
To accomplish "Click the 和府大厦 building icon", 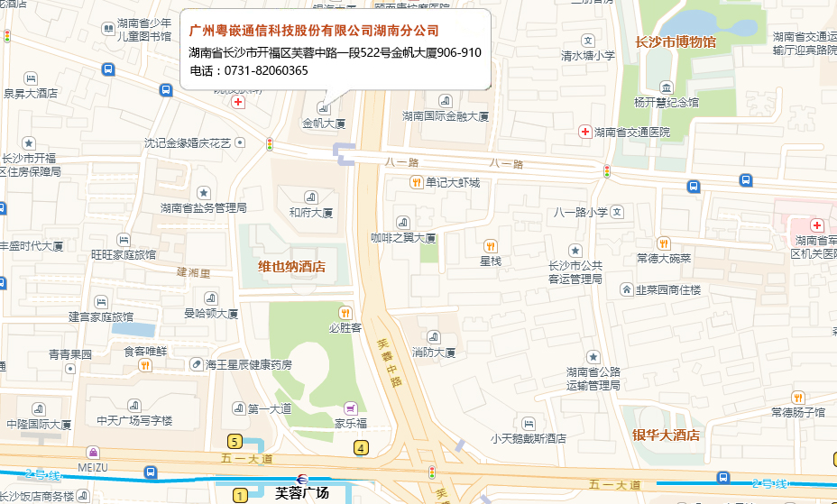I will (x=310, y=197).
